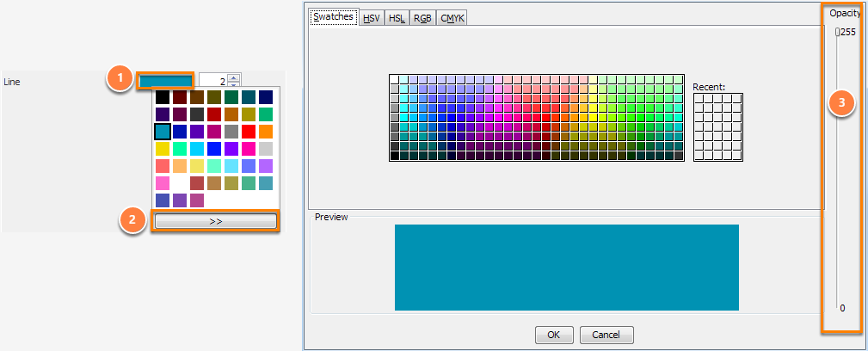Click the first Recent color cell
Viewport: 868px width, 351px height.
699,99
